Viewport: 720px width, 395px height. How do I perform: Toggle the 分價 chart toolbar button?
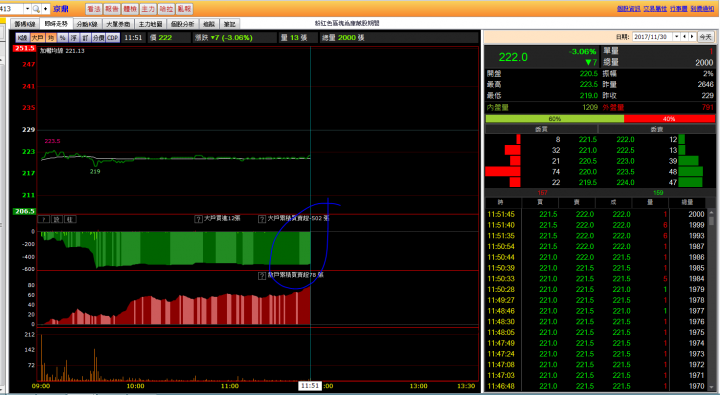pyautogui.click(x=98, y=38)
